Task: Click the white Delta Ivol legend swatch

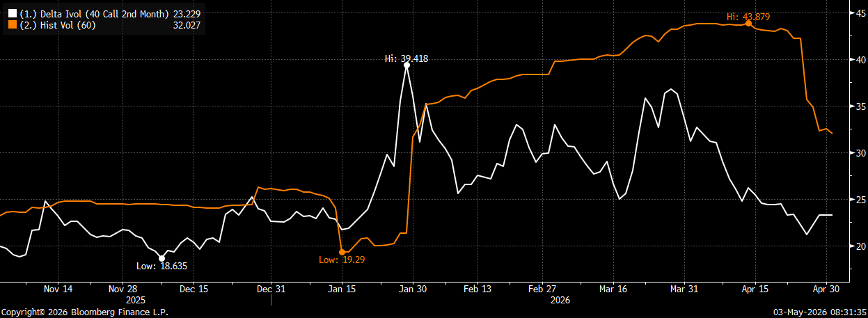Action: pyautogui.click(x=12, y=14)
